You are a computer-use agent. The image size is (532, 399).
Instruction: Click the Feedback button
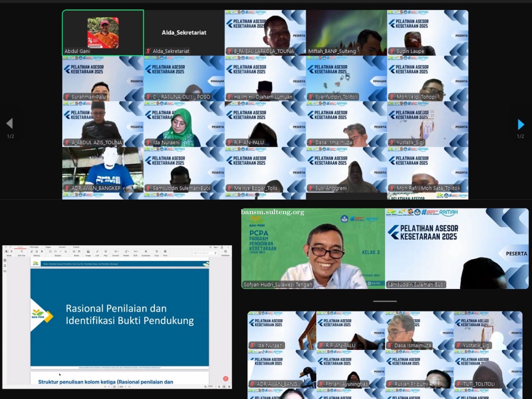(225, 252)
